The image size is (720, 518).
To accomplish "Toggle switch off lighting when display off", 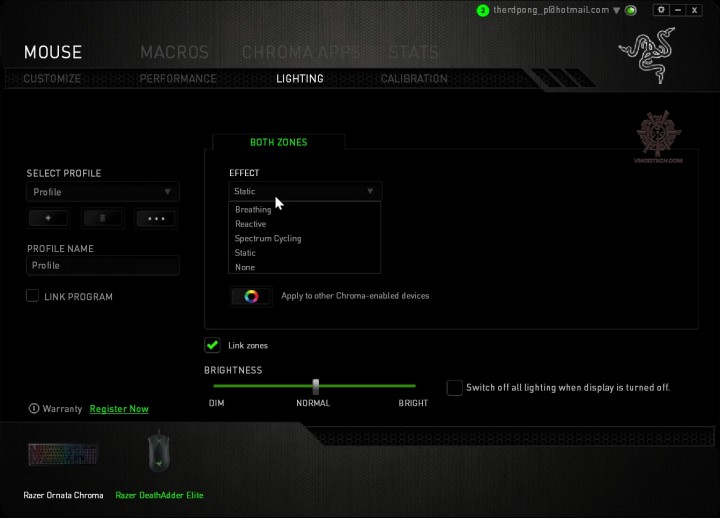I will pyautogui.click(x=454, y=387).
